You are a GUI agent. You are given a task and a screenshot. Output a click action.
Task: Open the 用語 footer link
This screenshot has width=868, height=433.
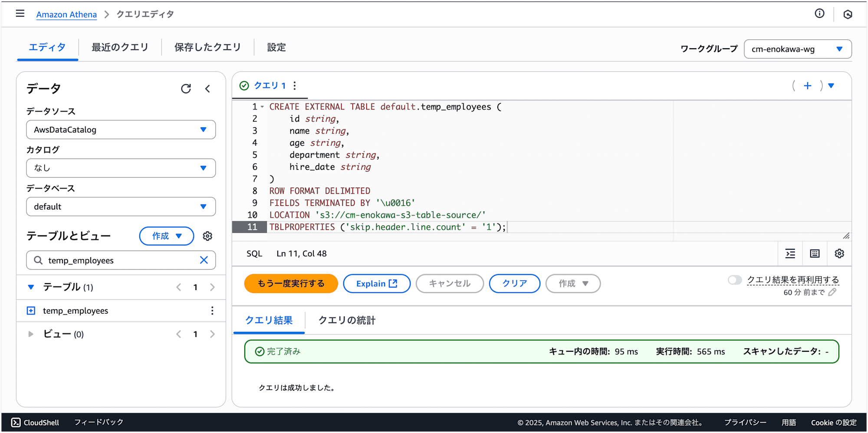pos(789,422)
